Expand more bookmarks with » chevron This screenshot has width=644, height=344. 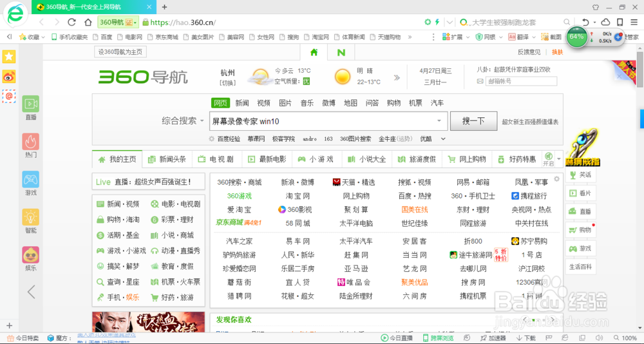[x=410, y=37]
